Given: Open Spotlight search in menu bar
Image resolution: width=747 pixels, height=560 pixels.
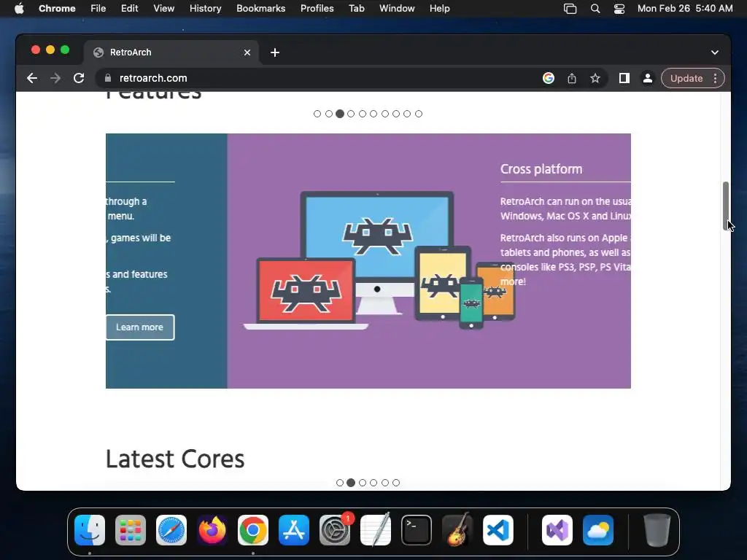Looking at the screenshot, I should 595,8.
